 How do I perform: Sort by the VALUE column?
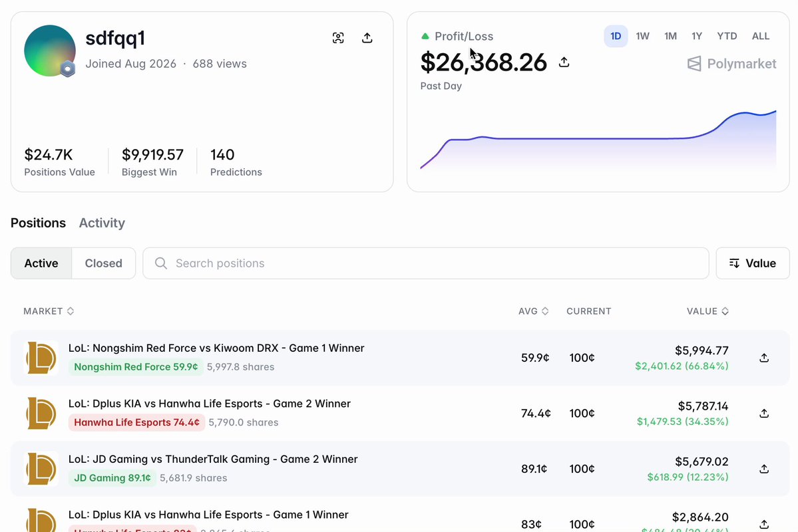[707, 311]
